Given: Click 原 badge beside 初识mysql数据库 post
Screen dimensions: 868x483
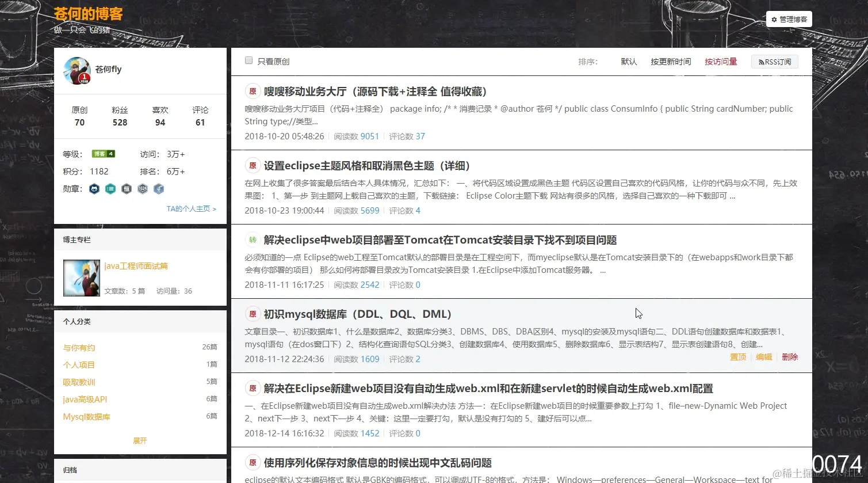Looking at the screenshot, I should click(252, 314).
